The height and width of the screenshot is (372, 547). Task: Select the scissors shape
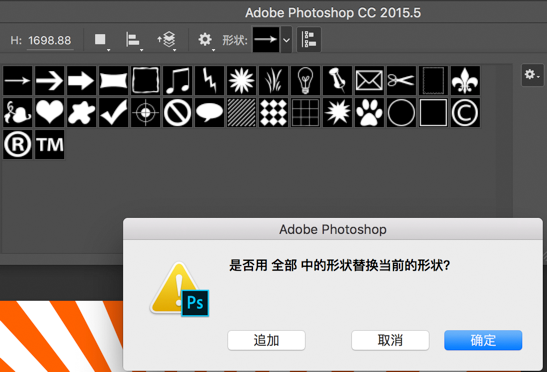tap(401, 81)
